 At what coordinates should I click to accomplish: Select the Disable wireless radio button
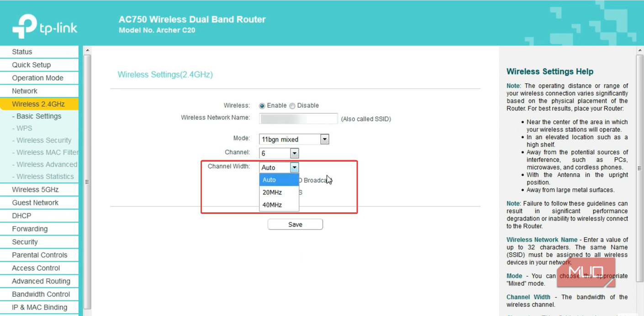click(x=292, y=106)
